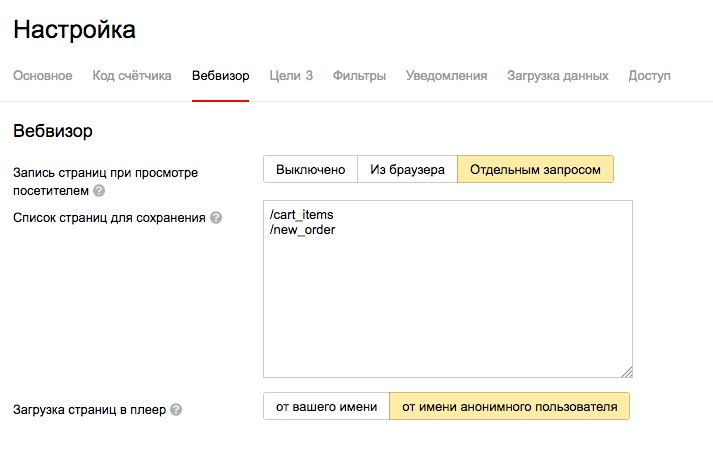
Task: Select the 'Отдельным запросом' recording option
Action: 535,170
